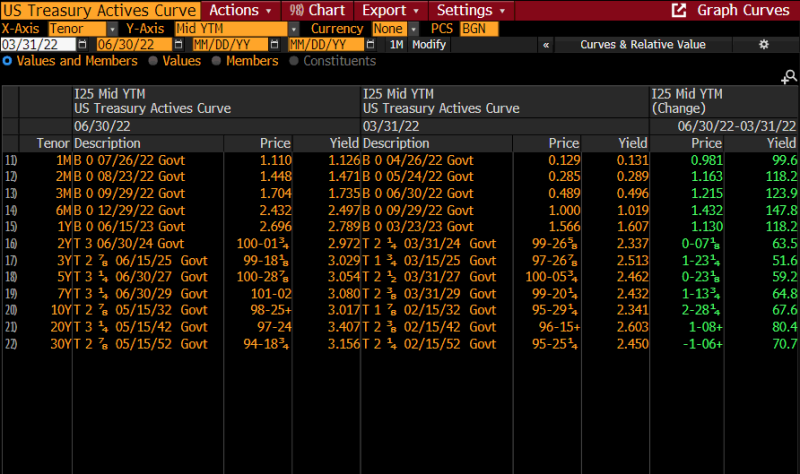
Task: Click the PCS BGN input field
Action: click(x=479, y=29)
